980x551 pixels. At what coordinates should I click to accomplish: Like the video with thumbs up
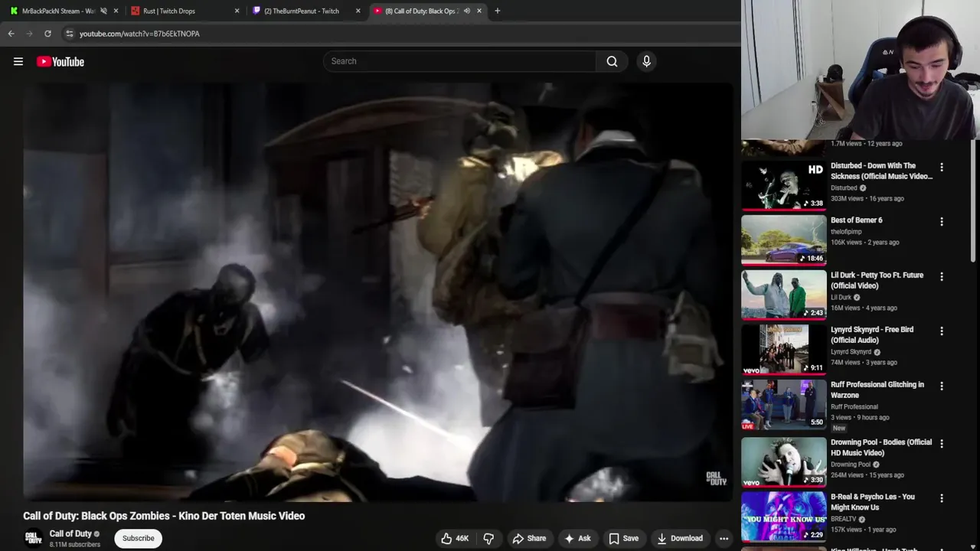(454, 539)
